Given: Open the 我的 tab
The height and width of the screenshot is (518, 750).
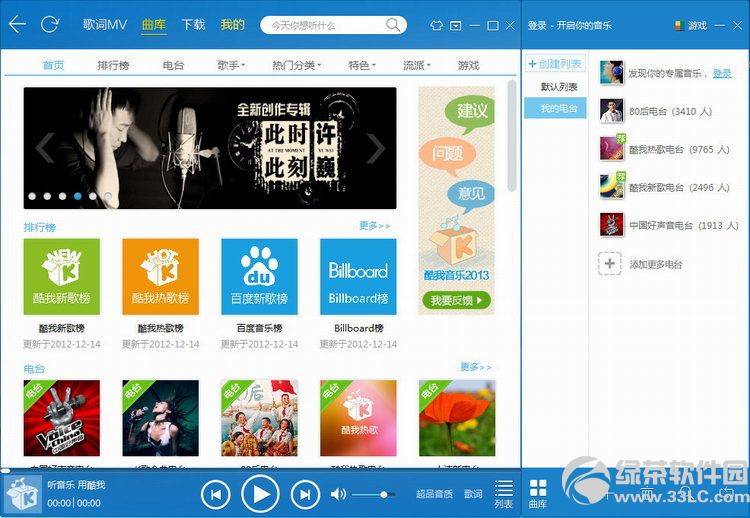Looking at the screenshot, I should tap(232, 24).
